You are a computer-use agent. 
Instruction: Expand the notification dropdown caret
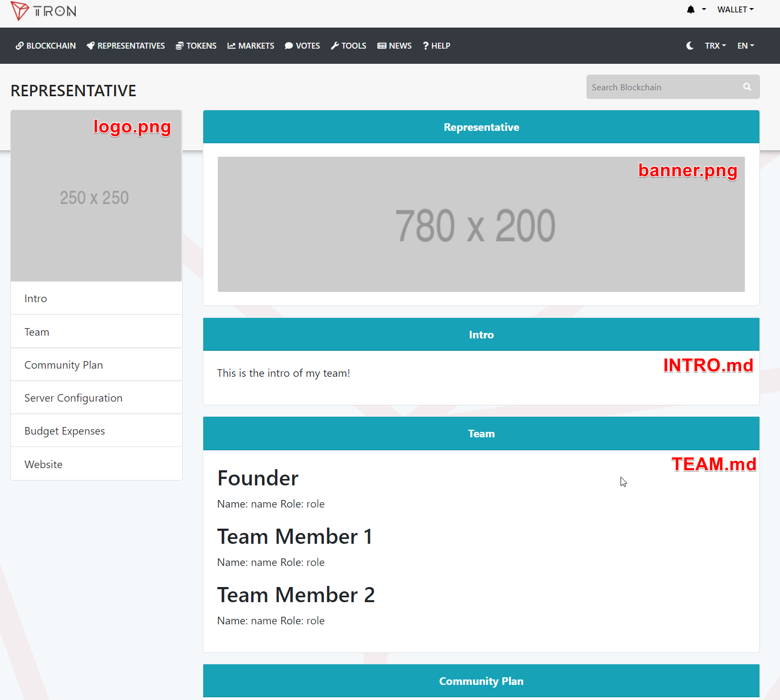704,9
